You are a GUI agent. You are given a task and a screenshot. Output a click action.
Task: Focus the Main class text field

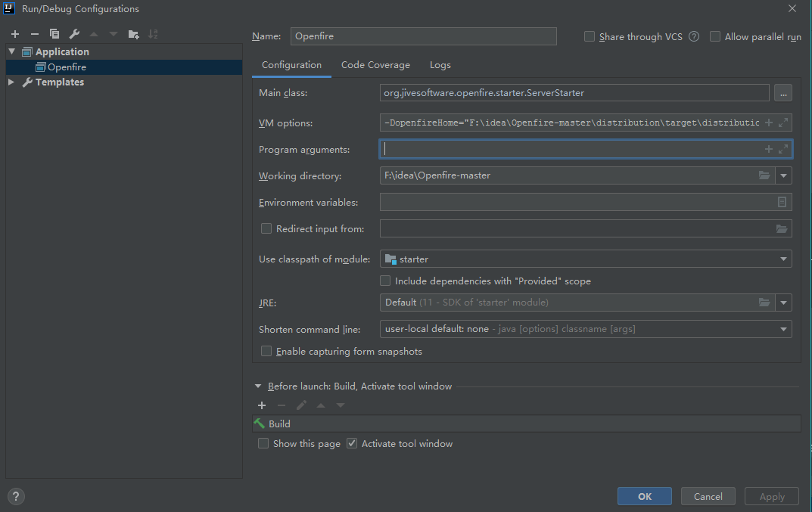click(574, 93)
